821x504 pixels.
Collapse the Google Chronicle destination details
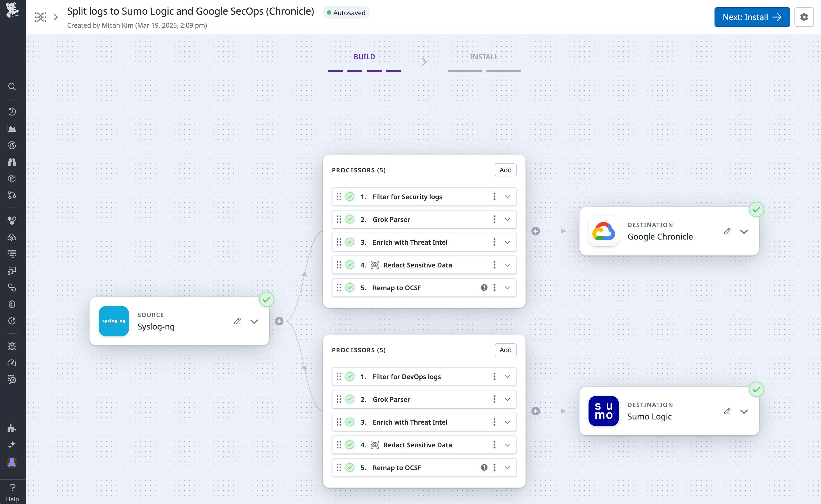744,231
